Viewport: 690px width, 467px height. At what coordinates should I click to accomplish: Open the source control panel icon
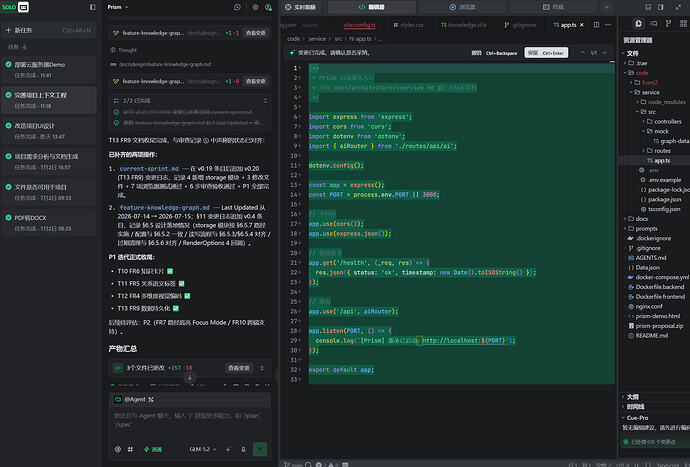[668, 23]
